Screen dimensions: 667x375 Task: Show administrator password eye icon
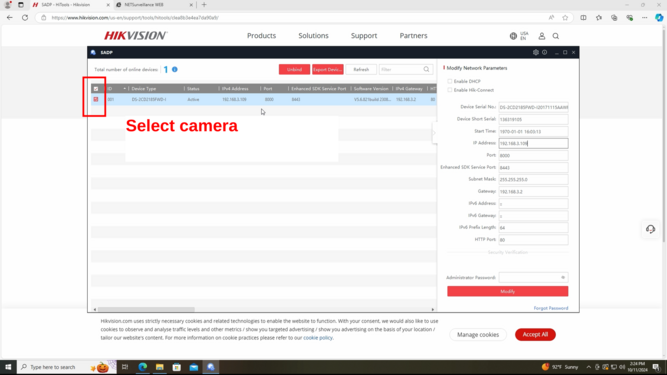[x=563, y=278]
